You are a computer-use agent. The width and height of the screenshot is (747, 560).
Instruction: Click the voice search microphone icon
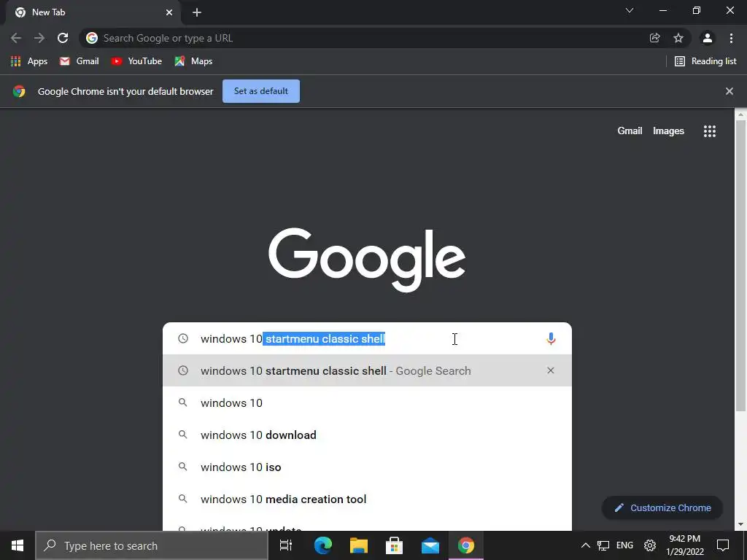(x=551, y=338)
